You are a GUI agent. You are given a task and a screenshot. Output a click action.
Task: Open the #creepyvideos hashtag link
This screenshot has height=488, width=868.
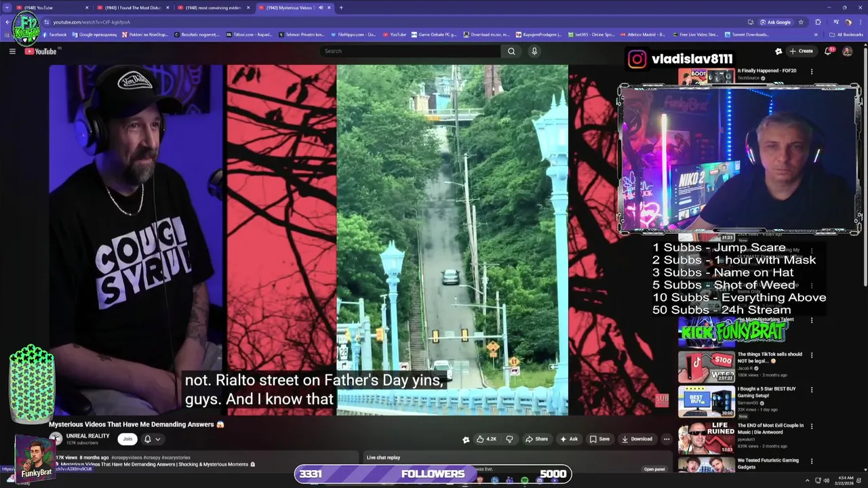pyautogui.click(x=126, y=457)
